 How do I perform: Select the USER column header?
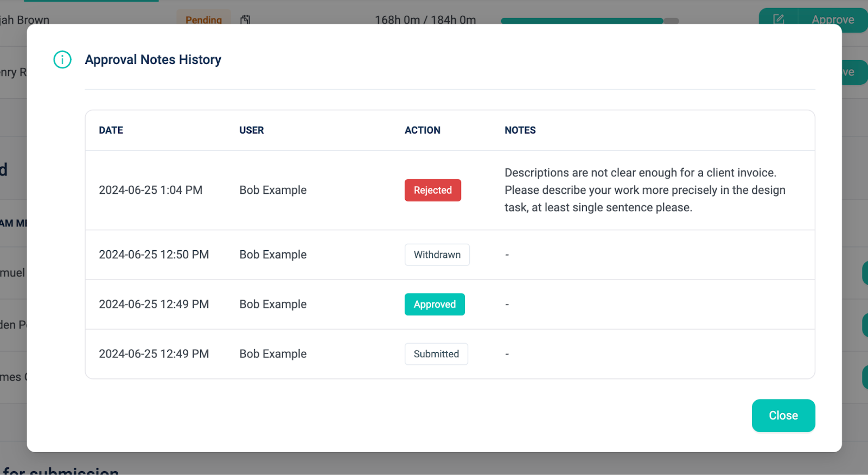click(x=252, y=130)
